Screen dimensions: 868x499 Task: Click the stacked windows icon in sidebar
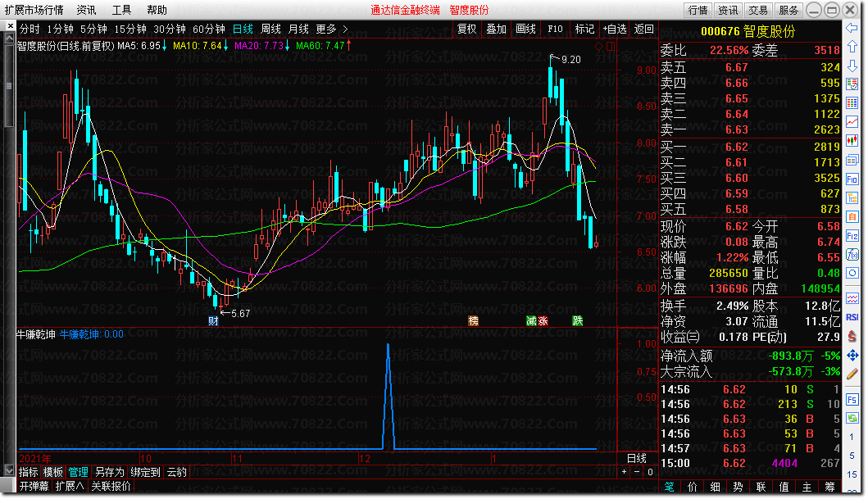(x=852, y=161)
